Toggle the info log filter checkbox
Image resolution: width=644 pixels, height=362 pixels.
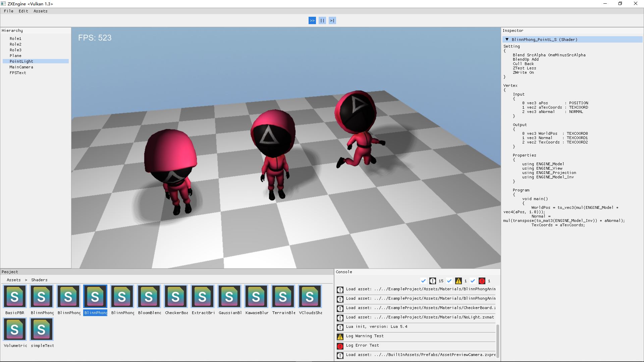pos(423,281)
